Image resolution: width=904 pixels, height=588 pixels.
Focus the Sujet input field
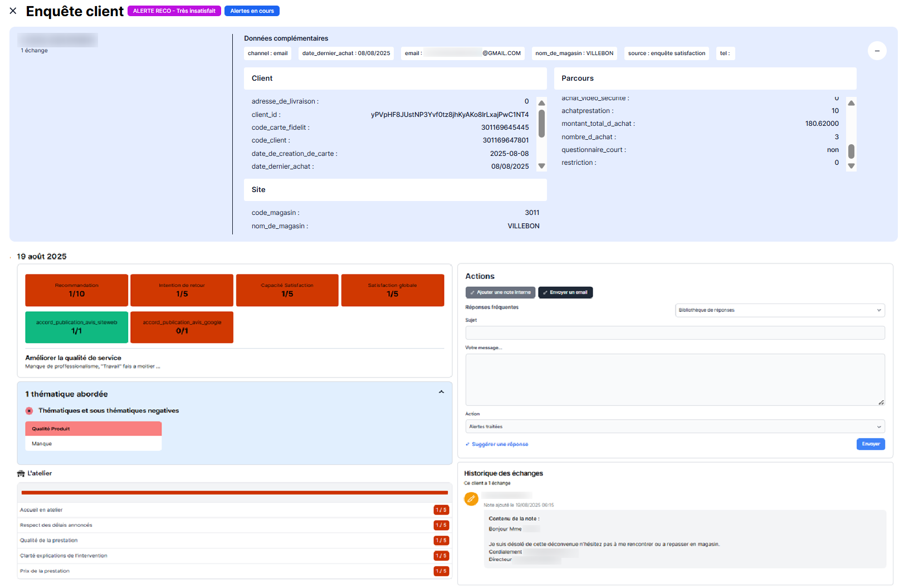(x=675, y=333)
